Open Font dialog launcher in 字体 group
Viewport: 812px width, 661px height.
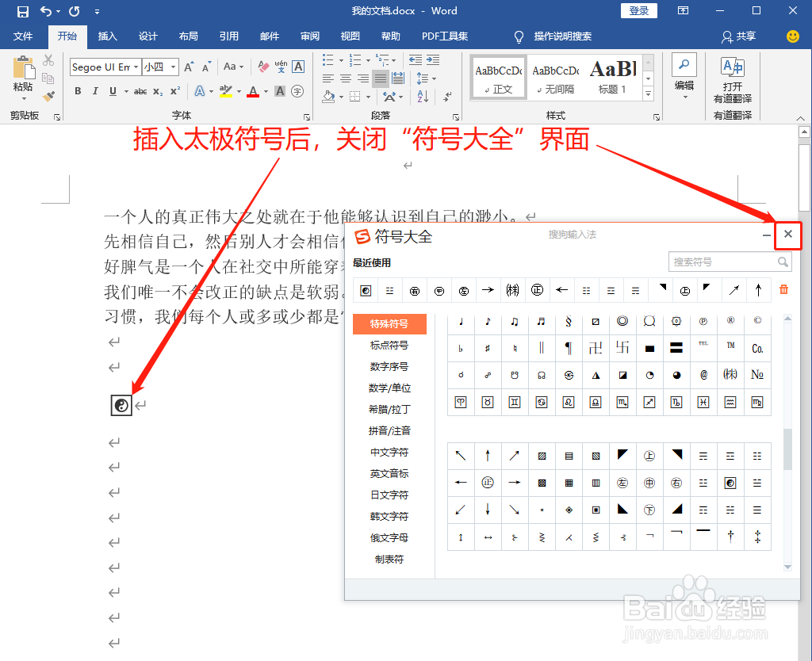click(307, 117)
